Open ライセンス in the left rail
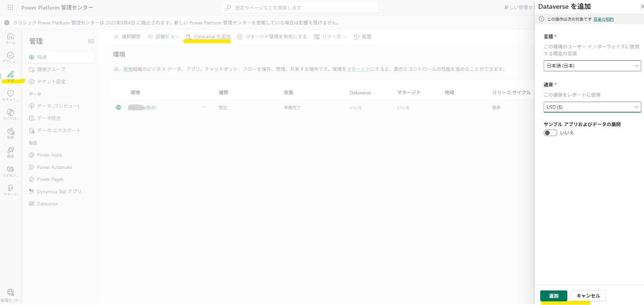This screenshot has height=305, width=644. [10, 171]
